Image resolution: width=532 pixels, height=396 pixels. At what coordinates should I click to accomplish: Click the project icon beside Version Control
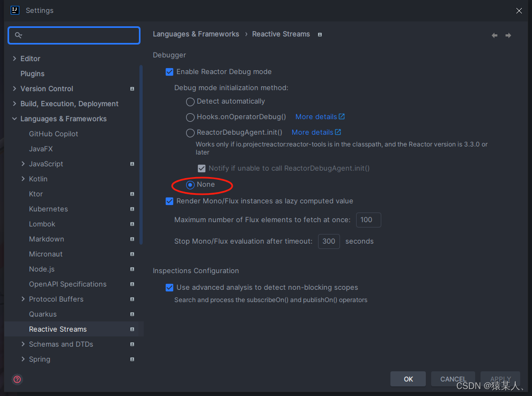pos(132,89)
